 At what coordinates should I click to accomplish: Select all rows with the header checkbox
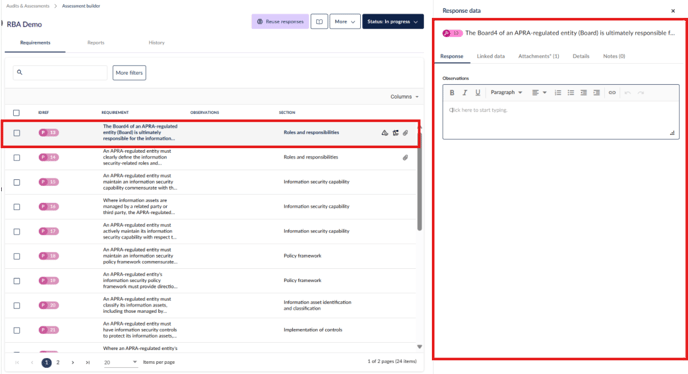coord(16,113)
